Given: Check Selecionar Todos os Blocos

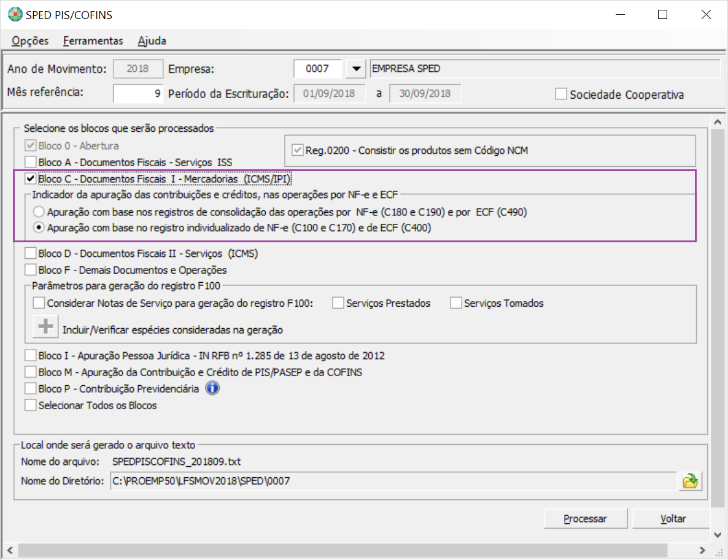Looking at the screenshot, I should point(30,405).
